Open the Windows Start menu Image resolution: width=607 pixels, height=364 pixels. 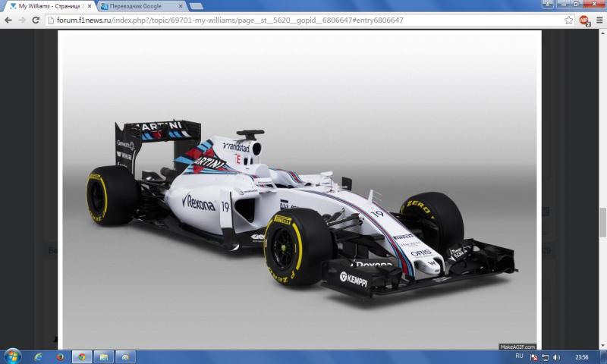click(12, 356)
